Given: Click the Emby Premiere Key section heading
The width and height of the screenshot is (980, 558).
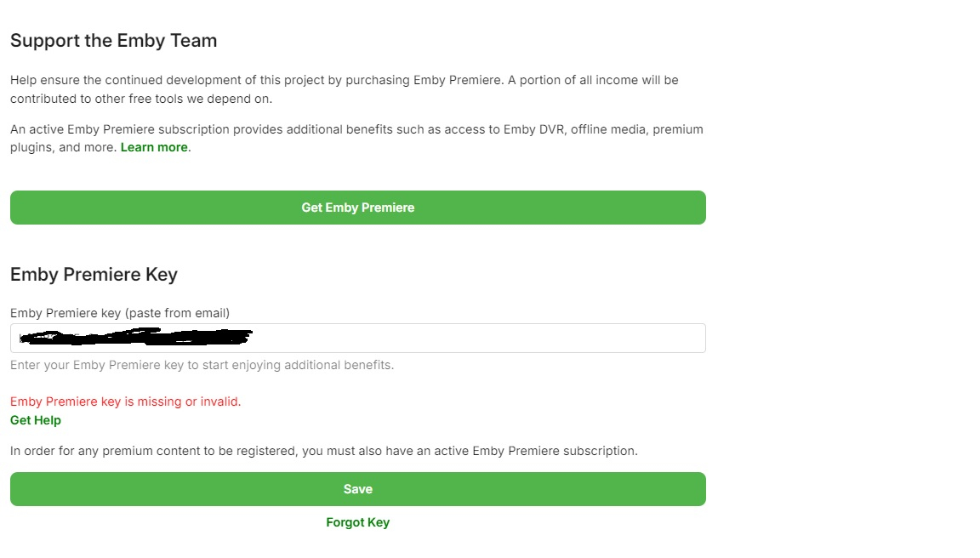Looking at the screenshot, I should (94, 275).
